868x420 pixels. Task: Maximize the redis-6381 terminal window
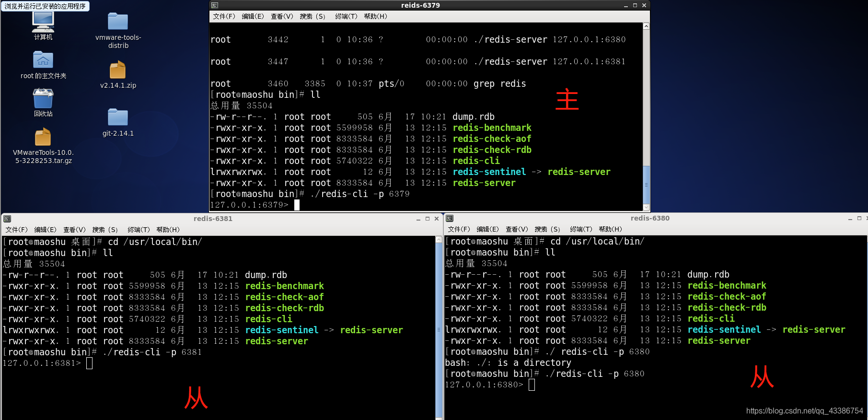point(428,219)
